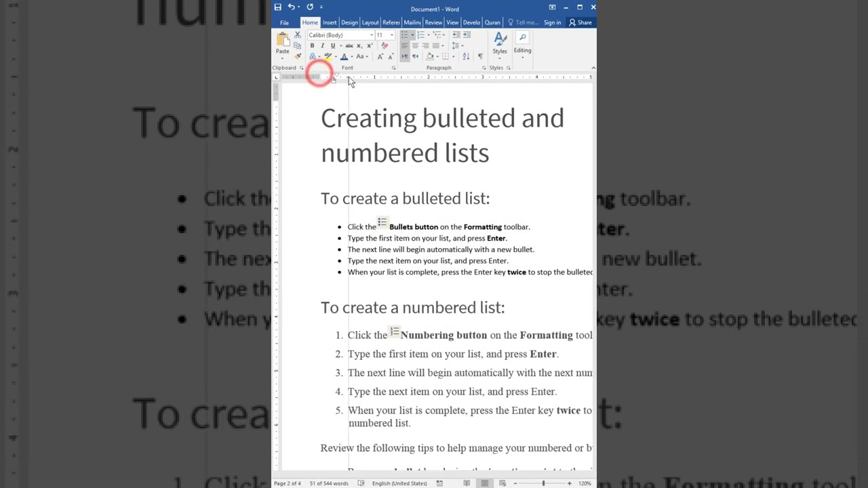Switch to the Insert tab
The image size is (868, 488).
point(330,22)
